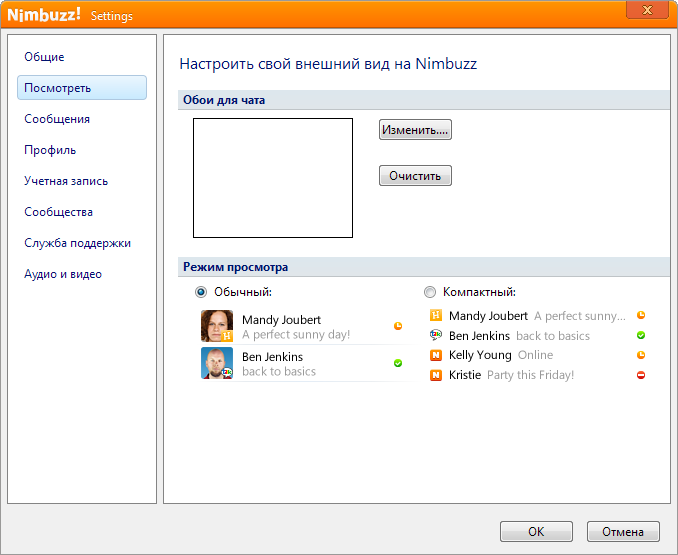Go to the Профиль section
This screenshot has height=555, width=678.
[50, 150]
